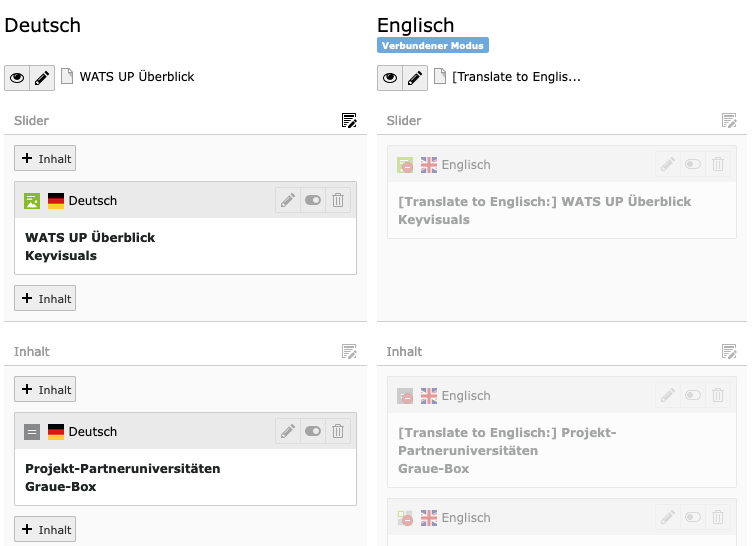The width and height of the screenshot is (753, 546).
Task: Edit the WATS UP Überblick Keyvisuals element
Action: (x=288, y=200)
